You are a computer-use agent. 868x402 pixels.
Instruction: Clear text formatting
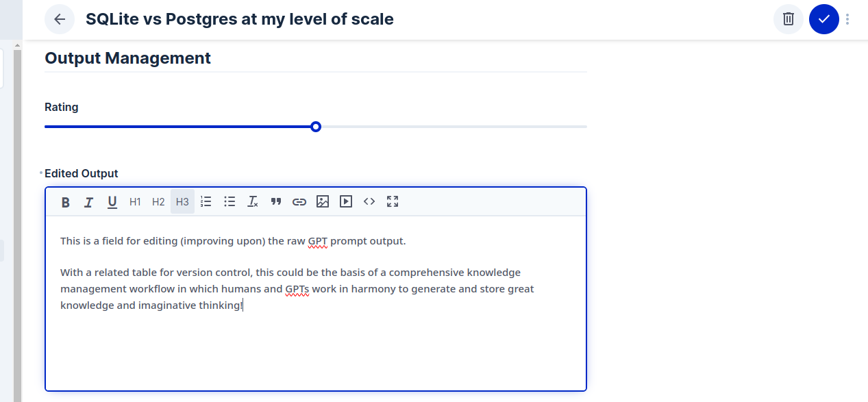[253, 202]
